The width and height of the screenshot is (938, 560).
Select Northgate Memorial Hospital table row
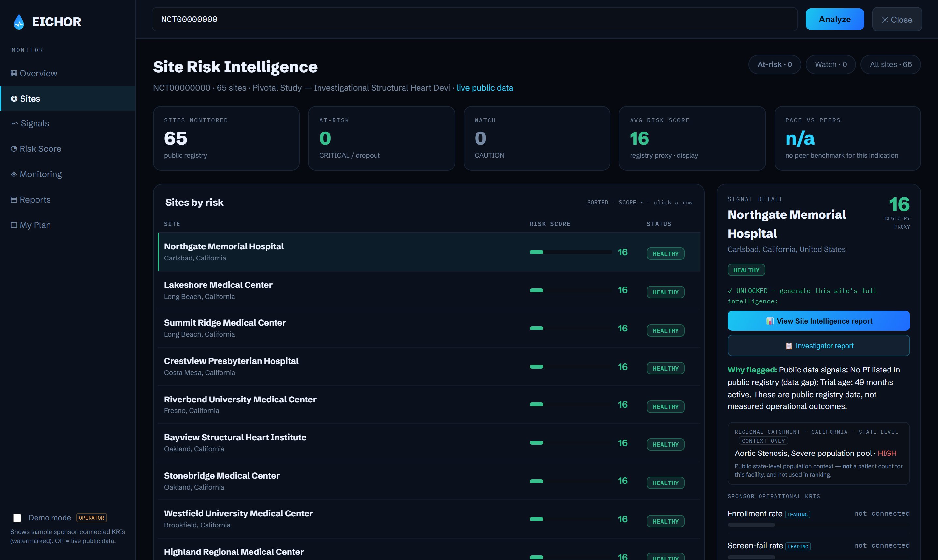click(429, 252)
